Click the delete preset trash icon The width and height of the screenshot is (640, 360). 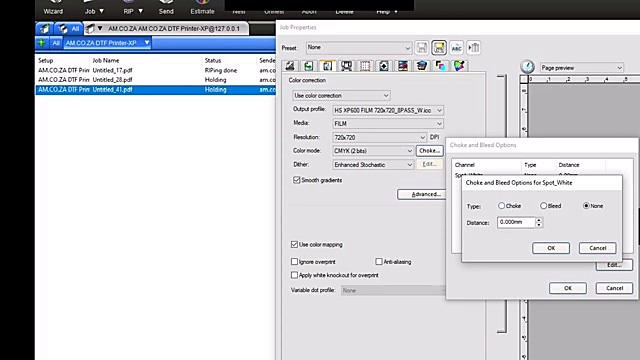pos(473,48)
